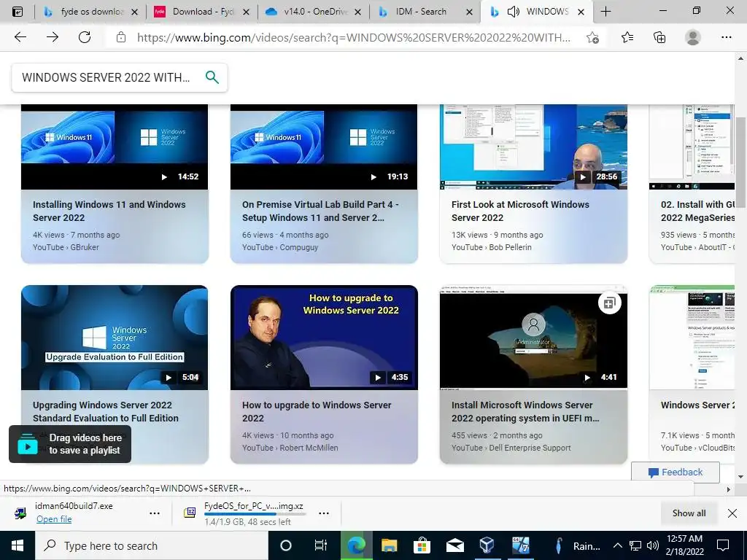Open the Collections panel
Viewport: 747px width, 560px height.
[659, 37]
